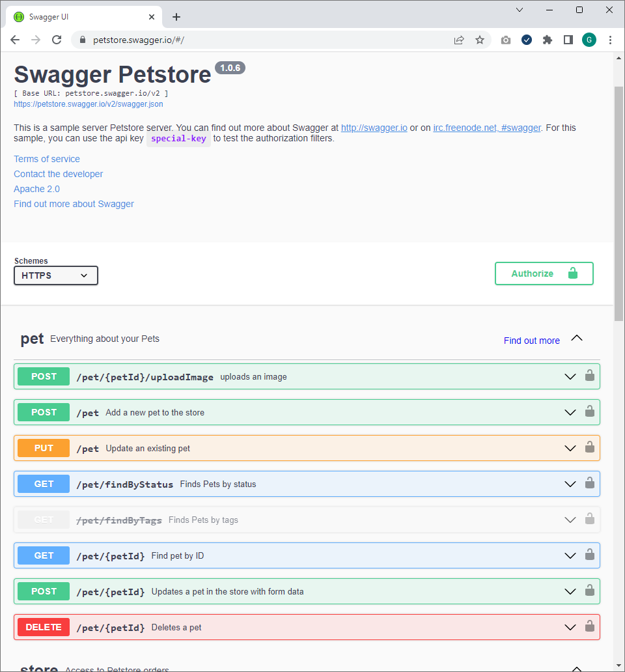This screenshot has width=625, height=672.
Task: Click the padlock site info icon in address bar
Action: (x=83, y=40)
